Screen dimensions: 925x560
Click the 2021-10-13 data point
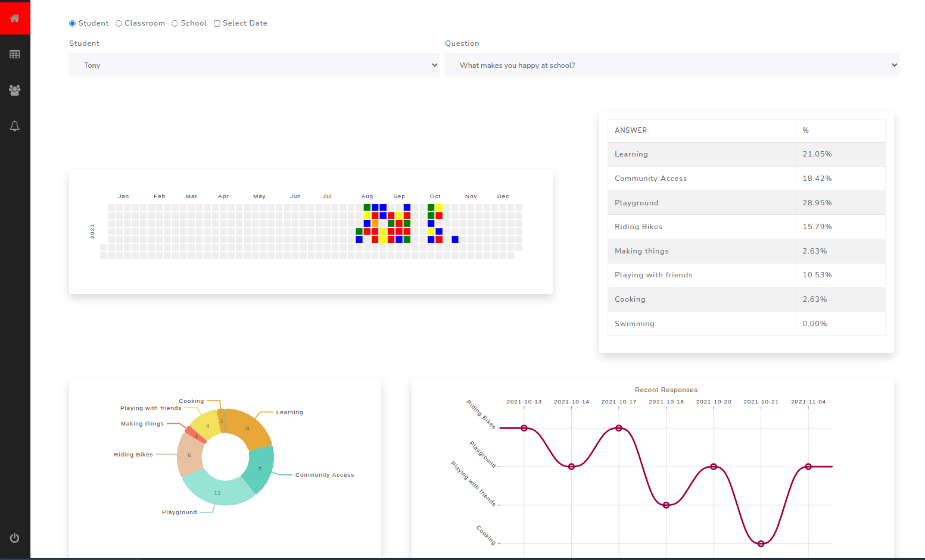click(x=524, y=428)
